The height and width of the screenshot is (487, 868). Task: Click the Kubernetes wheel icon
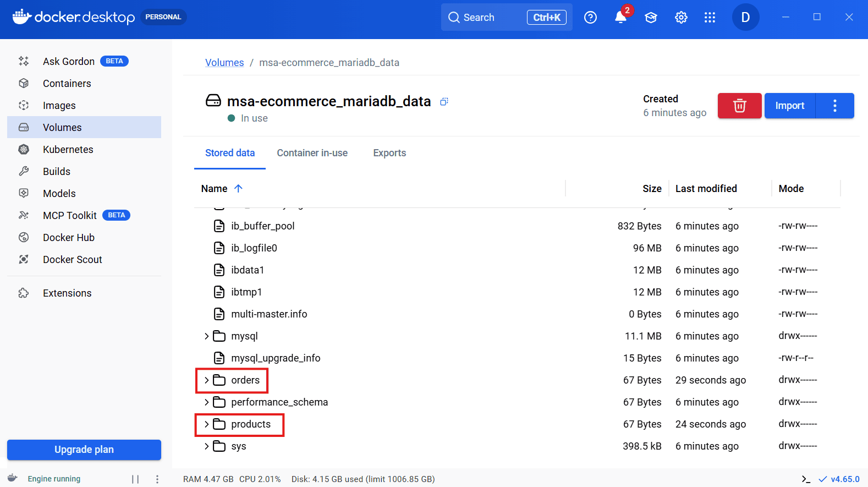24,149
